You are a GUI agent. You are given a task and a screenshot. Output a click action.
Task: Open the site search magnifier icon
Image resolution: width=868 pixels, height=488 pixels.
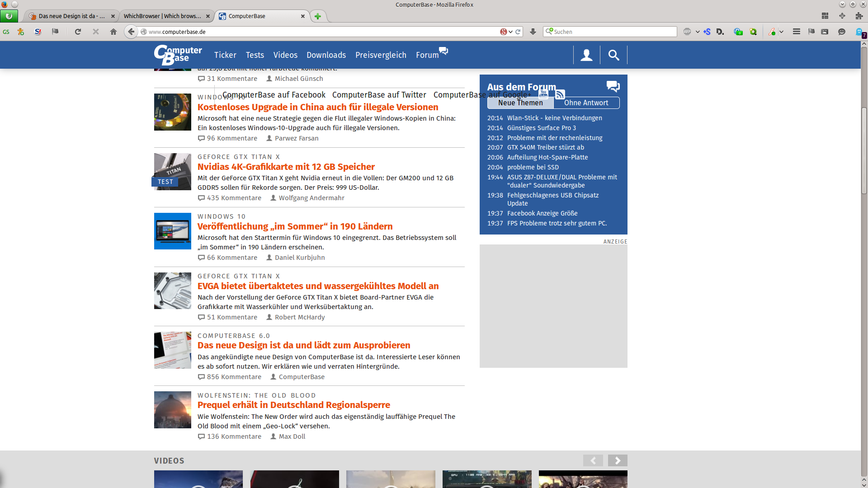click(613, 55)
